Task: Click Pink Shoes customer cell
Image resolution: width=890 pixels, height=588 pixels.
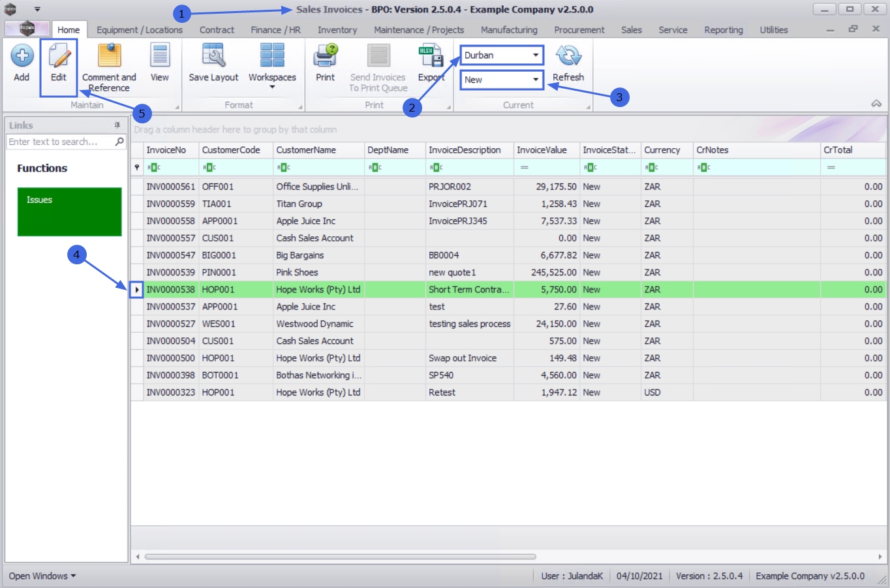Action: coord(318,272)
